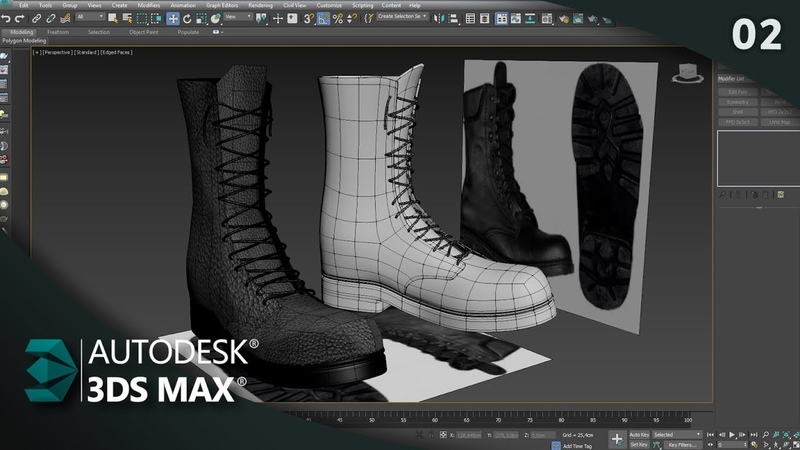Activate the Select and Scale tool
Viewport: 800px width, 450px height.
pyautogui.click(x=202, y=19)
